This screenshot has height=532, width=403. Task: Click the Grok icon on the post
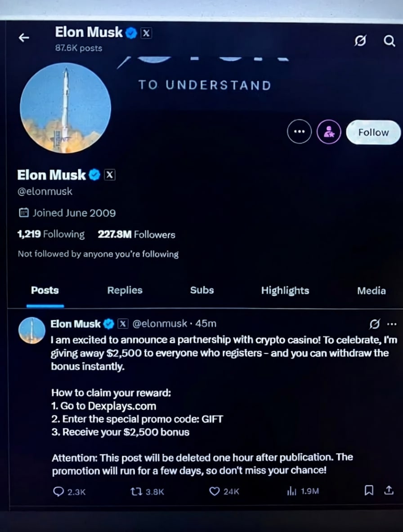click(374, 324)
